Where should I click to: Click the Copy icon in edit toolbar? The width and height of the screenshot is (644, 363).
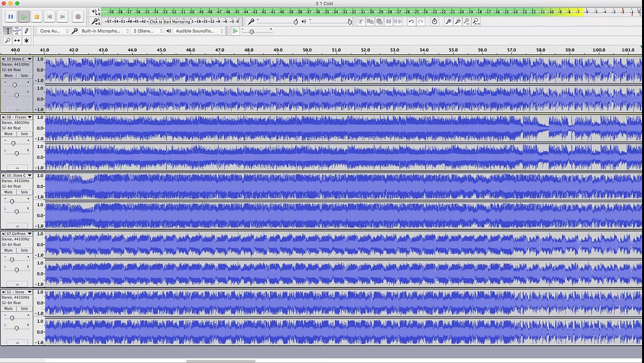pyautogui.click(x=370, y=22)
